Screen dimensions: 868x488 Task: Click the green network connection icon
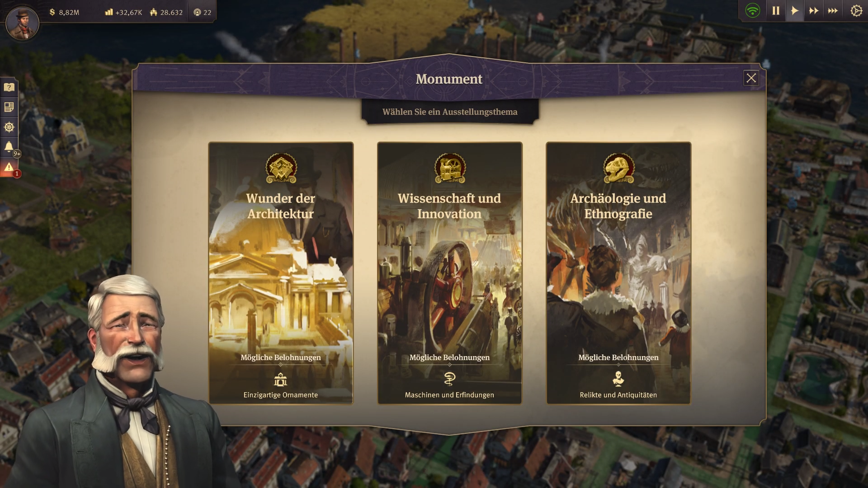(x=753, y=11)
